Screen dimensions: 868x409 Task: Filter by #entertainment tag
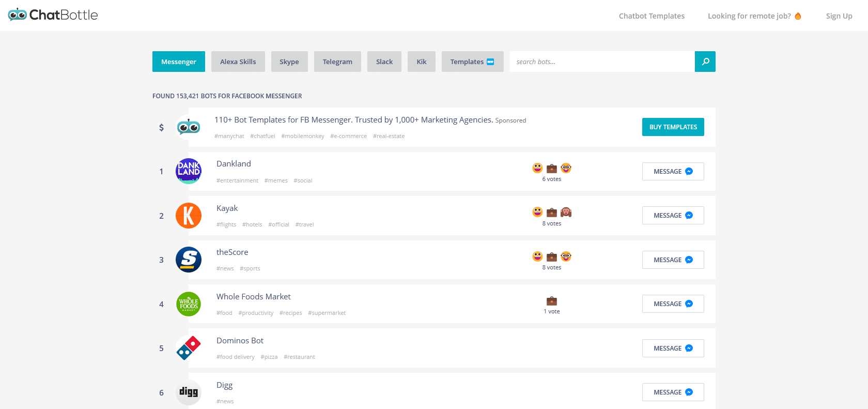click(x=237, y=181)
